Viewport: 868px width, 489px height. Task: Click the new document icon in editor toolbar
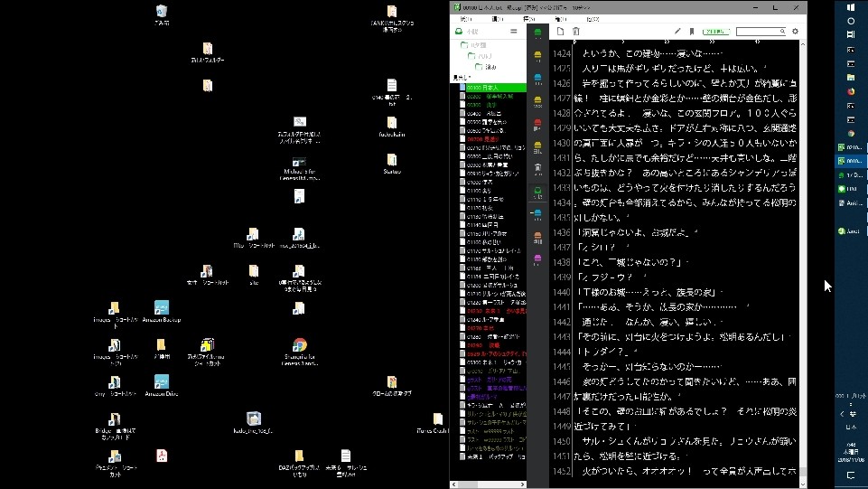click(x=560, y=32)
